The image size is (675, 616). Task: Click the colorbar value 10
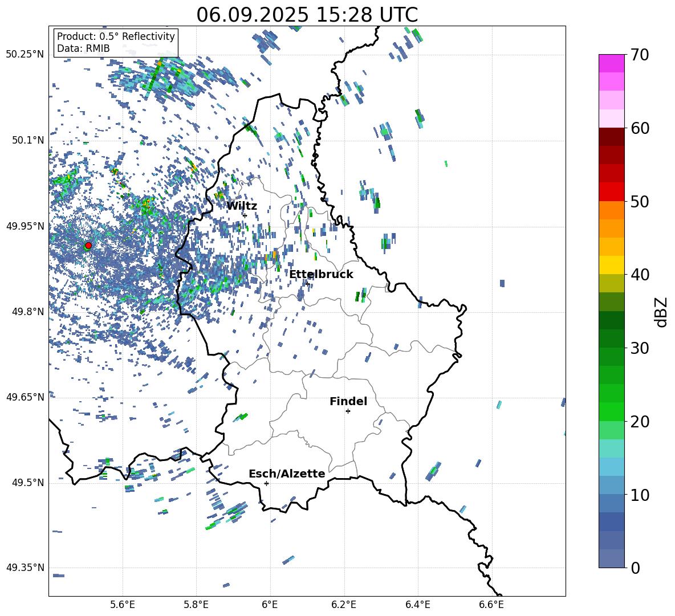pyautogui.click(x=640, y=495)
